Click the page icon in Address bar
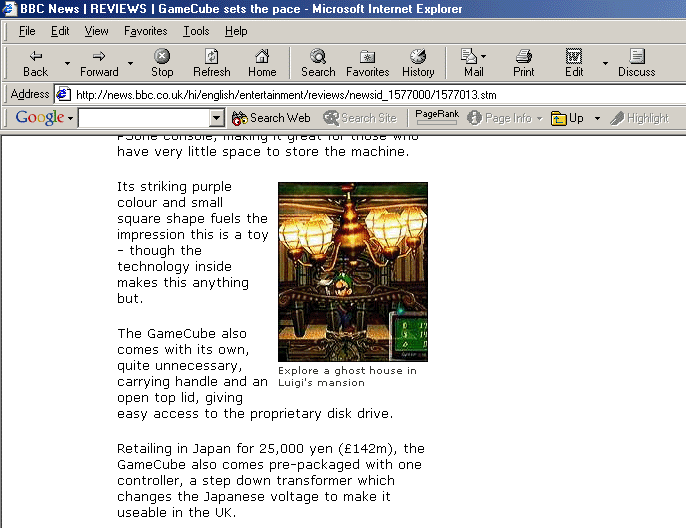 click(x=63, y=94)
